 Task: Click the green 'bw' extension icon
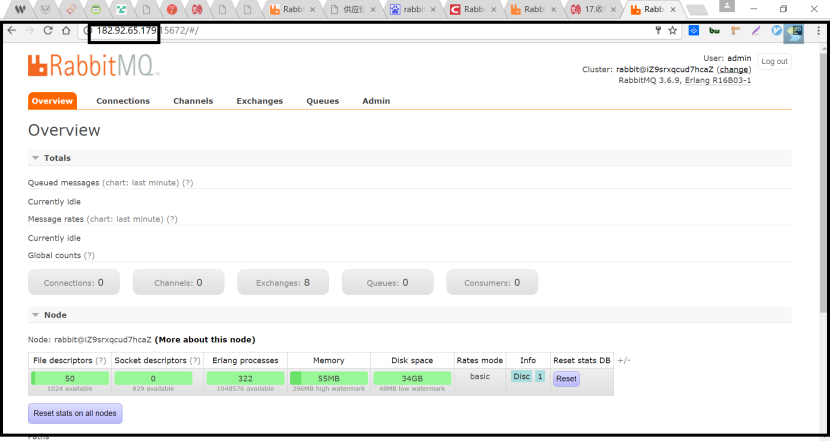tap(714, 31)
